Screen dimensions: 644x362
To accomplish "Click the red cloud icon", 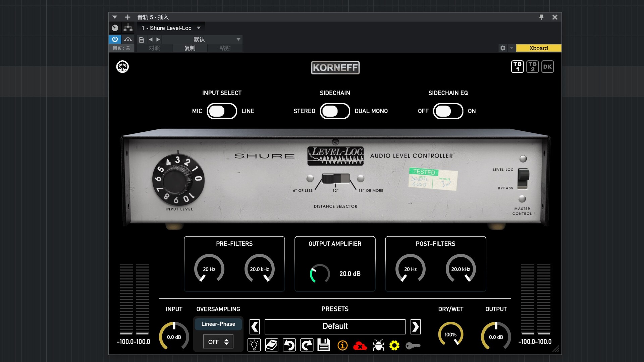I will click(x=360, y=346).
